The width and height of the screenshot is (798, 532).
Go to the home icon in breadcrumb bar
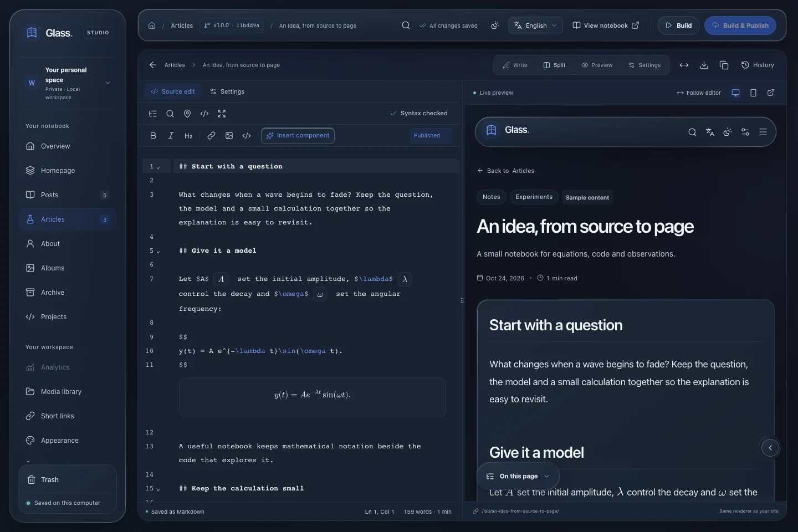pyautogui.click(x=152, y=25)
